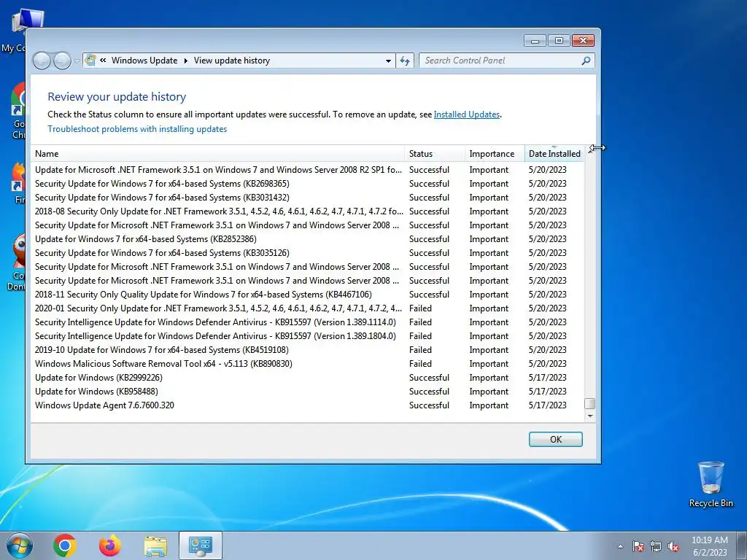Select the first row Update for .NET Framework 3.5.1
The height and width of the screenshot is (560, 747).
[307, 170]
